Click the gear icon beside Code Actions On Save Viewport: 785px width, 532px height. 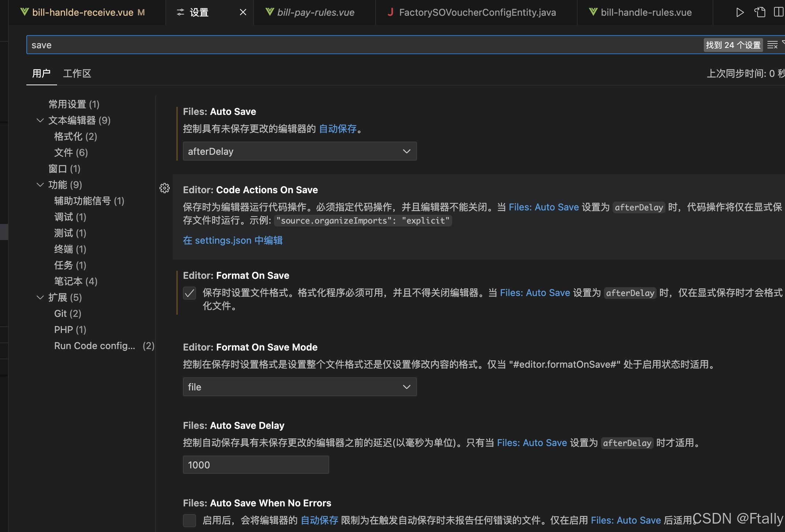165,188
